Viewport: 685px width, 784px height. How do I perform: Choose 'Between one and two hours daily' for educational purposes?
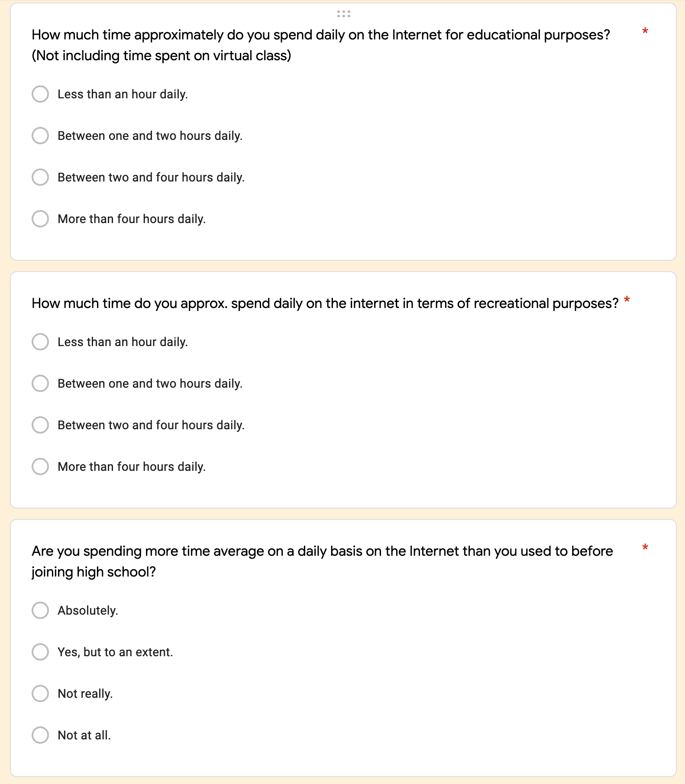pos(40,136)
